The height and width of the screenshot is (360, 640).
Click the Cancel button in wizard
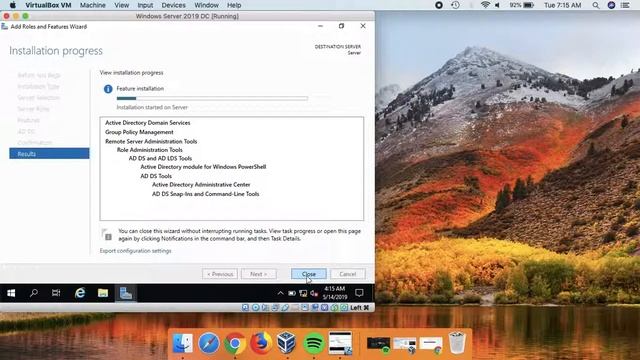click(x=348, y=274)
